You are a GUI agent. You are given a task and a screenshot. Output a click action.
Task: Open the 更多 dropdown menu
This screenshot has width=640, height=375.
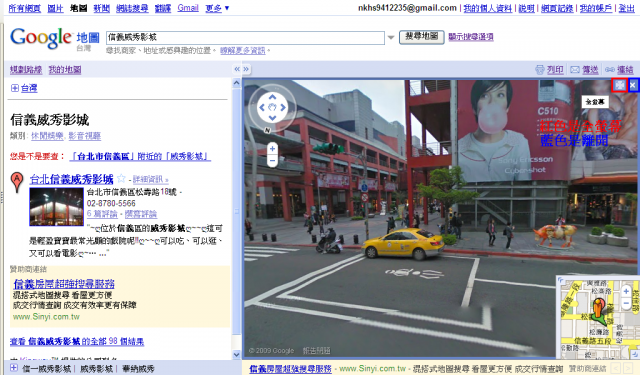pyautogui.click(x=217, y=8)
